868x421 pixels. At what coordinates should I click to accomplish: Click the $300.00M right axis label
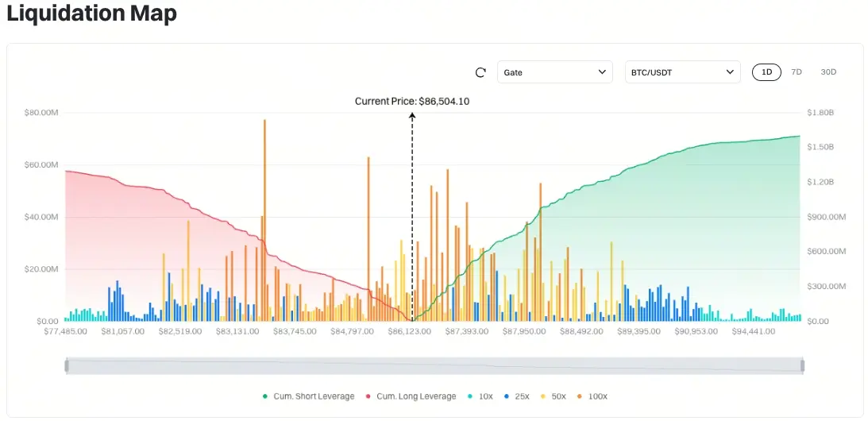coord(827,287)
